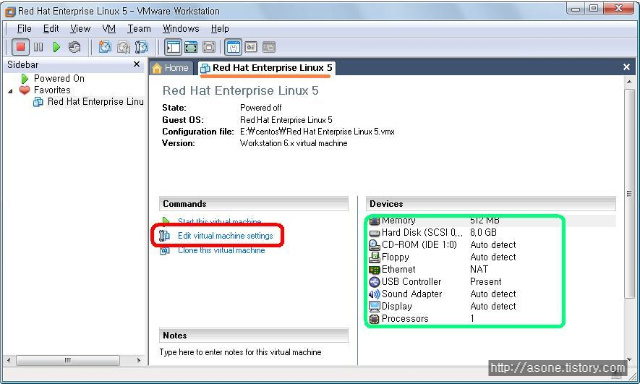
Task: Toggle the Show Sidebar toolbar icon
Action: 173,47
